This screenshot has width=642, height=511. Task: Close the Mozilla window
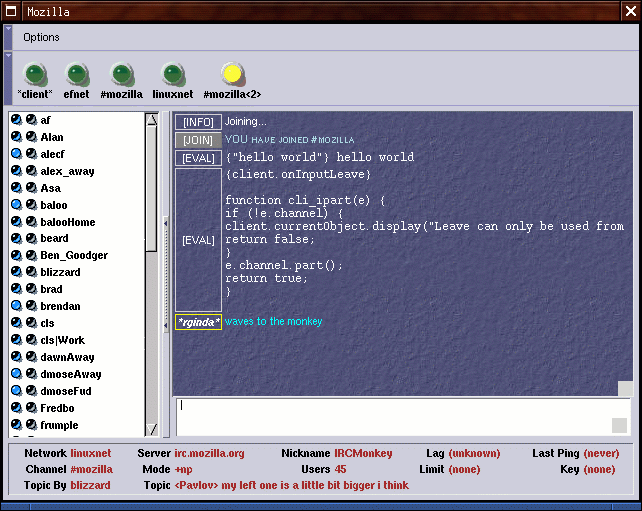coord(631,11)
